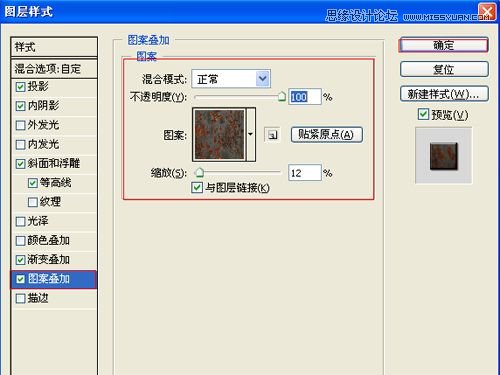This screenshot has height=375, width=500.
Task: Click the 贴紧原点 snap to origin button
Action: (x=327, y=135)
